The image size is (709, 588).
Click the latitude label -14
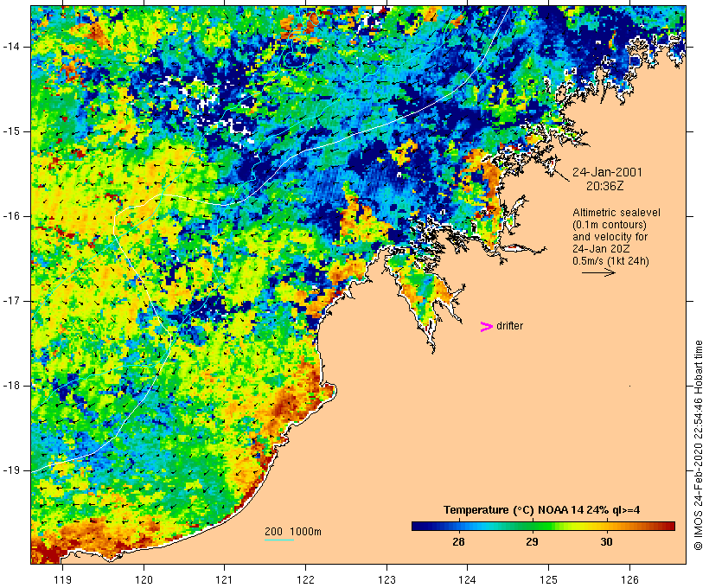click(x=10, y=47)
